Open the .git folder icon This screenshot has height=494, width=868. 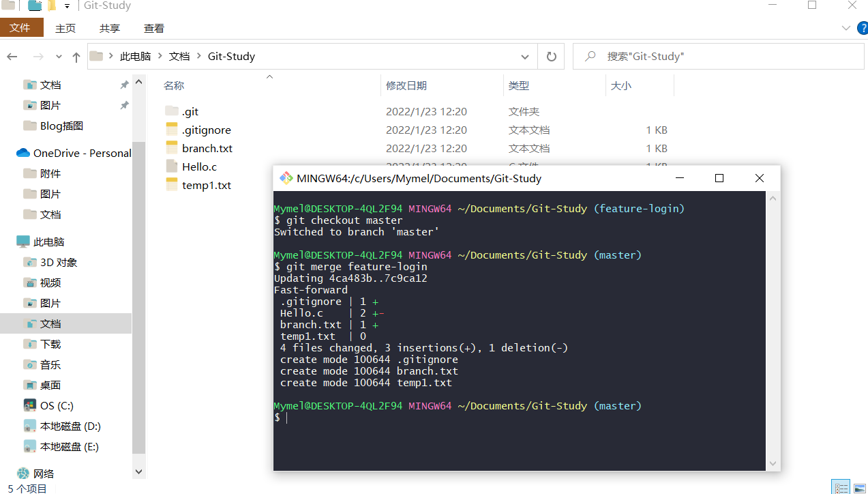(172, 111)
